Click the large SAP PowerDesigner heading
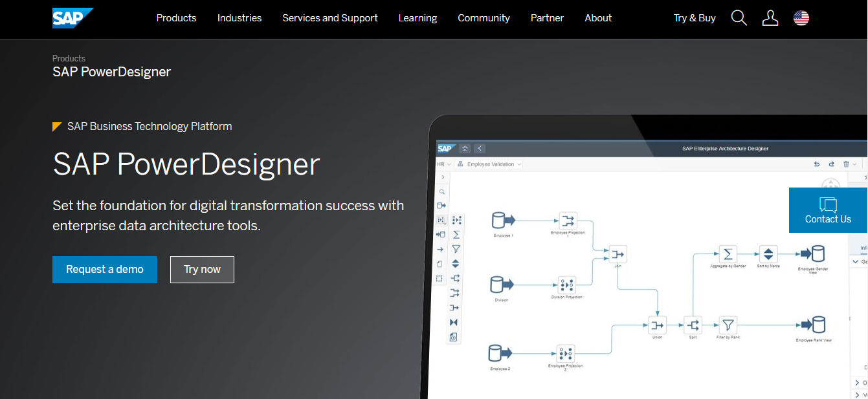868x399 pixels. click(x=186, y=164)
